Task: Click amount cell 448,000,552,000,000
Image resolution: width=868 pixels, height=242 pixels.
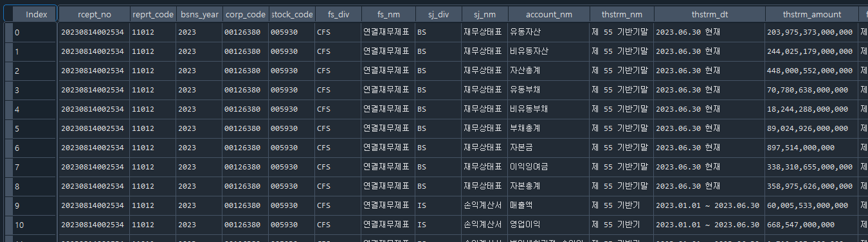Action: (x=812, y=71)
